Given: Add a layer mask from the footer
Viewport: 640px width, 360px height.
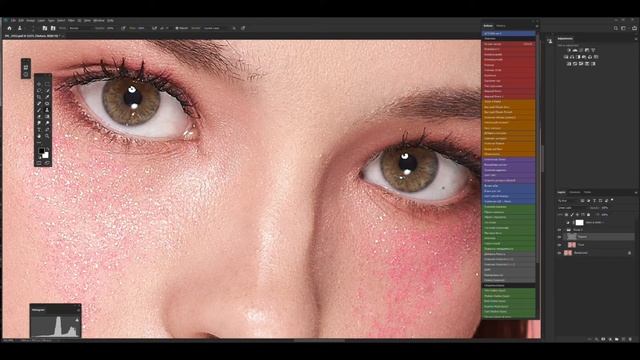Looking at the screenshot, I should tap(603, 339).
